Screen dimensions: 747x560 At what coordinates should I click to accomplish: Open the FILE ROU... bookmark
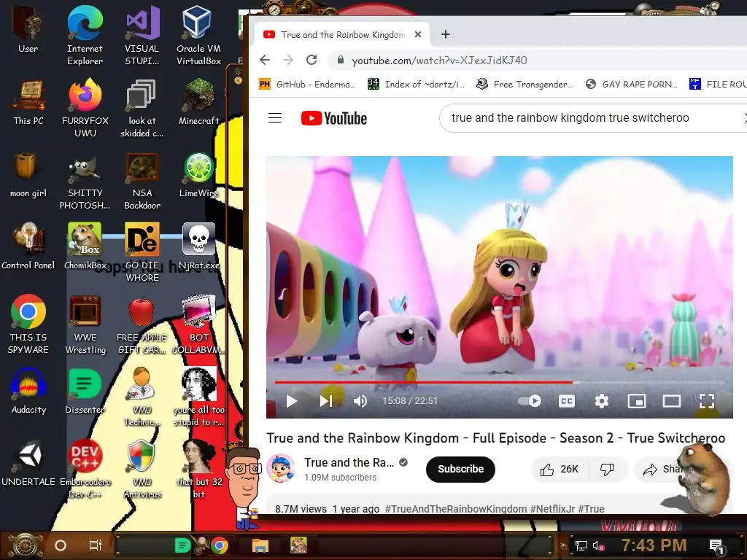click(718, 85)
